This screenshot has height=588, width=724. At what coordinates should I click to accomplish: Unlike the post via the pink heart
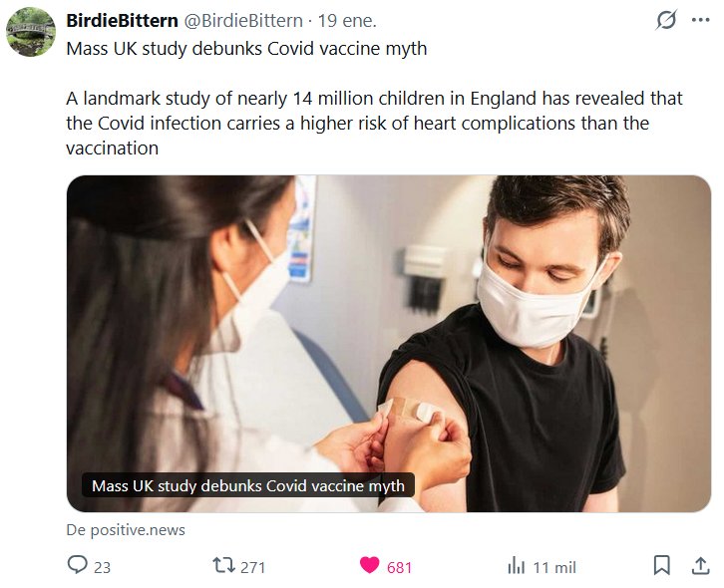[x=370, y=566]
